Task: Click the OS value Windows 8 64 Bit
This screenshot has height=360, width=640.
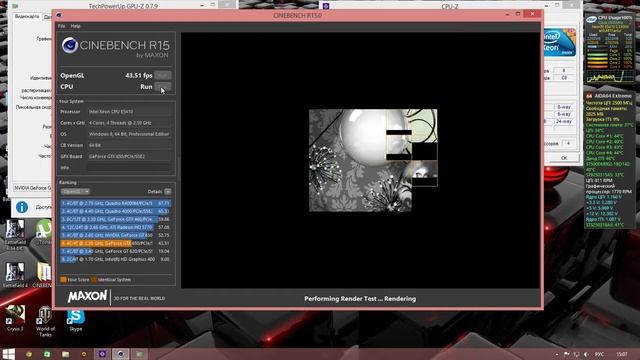Action: pyautogui.click(x=129, y=134)
